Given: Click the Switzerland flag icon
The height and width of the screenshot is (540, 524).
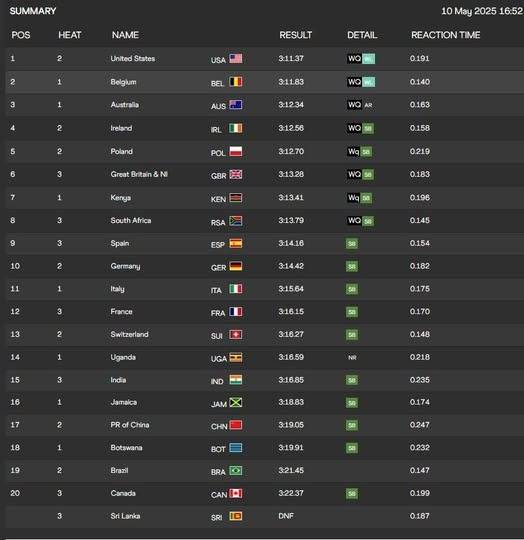Looking at the screenshot, I should (x=235, y=334).
